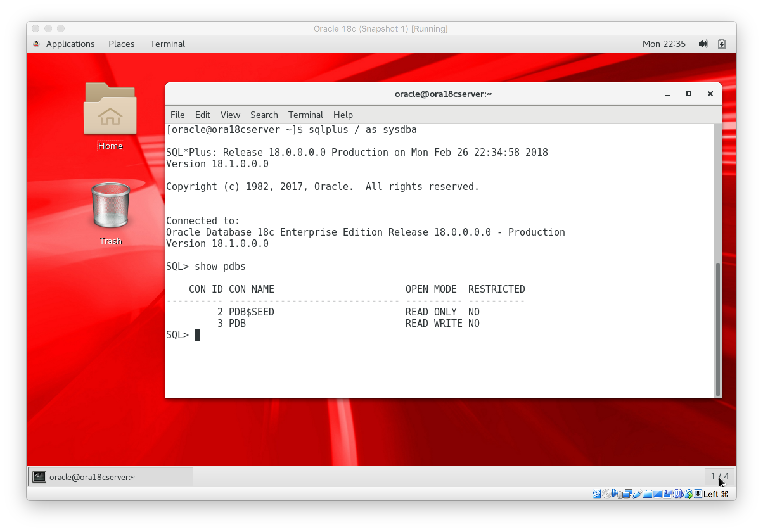Click the red close button of VirtualBox window

[35, 28]
